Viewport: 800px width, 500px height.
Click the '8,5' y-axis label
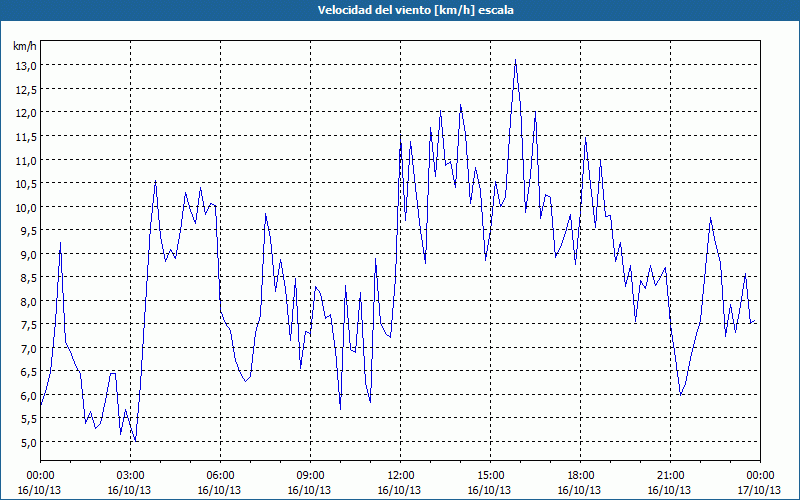tap(28, 278)
